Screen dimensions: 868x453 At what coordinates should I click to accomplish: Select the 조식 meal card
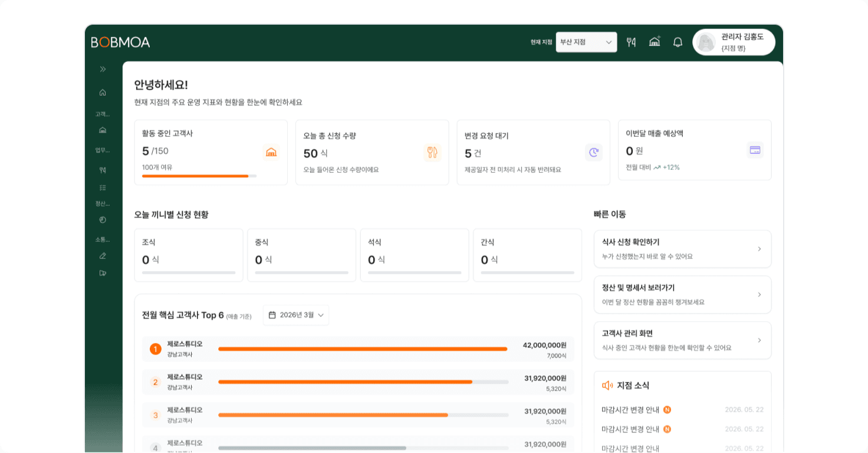click(189, 255)
